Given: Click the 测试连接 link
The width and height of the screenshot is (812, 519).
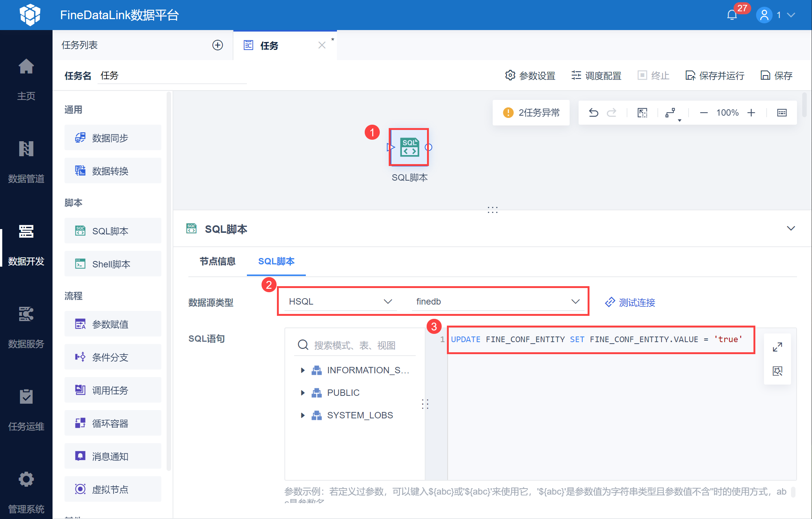Looking at the screenshot, I should point(630,302).
